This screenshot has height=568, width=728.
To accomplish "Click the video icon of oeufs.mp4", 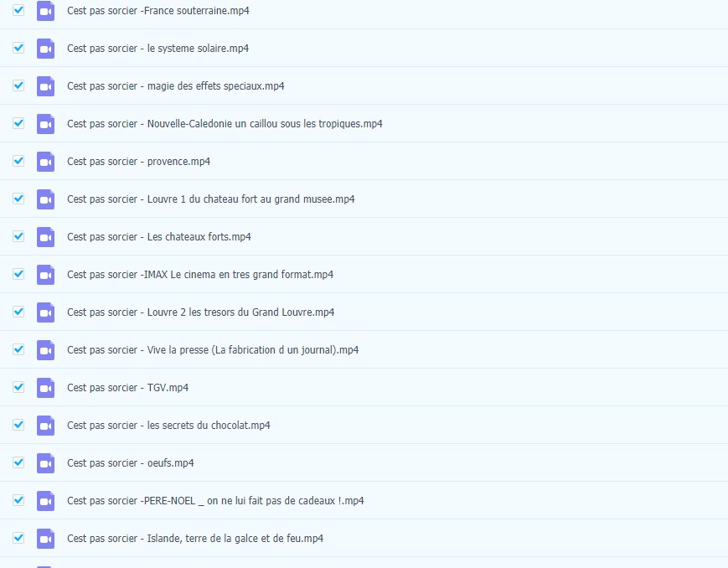I will pyautogui.click(x=45, y=463).
